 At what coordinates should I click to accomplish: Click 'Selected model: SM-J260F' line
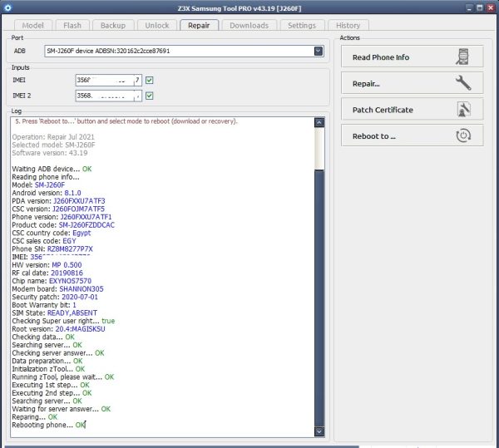53,145
